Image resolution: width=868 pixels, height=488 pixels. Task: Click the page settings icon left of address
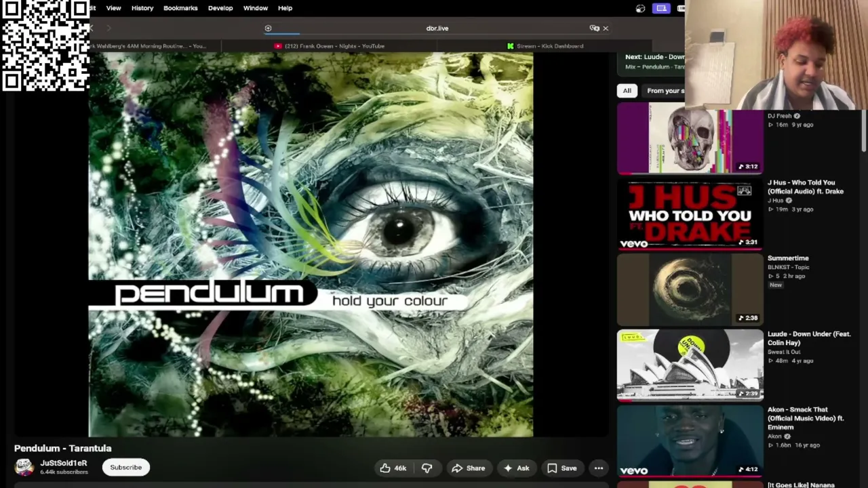coord(268,28)
